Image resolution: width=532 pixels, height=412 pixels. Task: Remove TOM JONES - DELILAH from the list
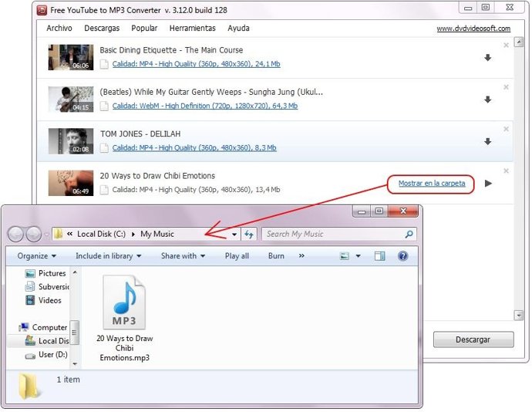tap(506, 129)
